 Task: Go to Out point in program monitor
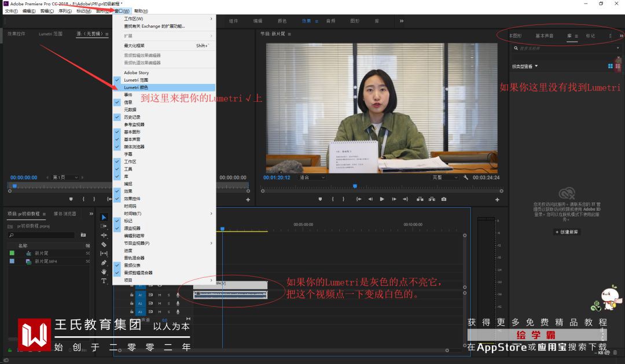405,199
